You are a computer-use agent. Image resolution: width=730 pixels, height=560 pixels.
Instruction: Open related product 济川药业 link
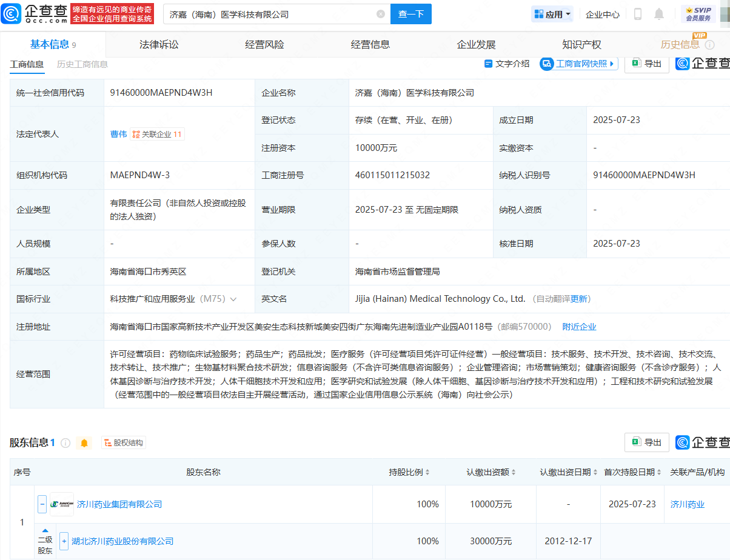tap(688, 504)
